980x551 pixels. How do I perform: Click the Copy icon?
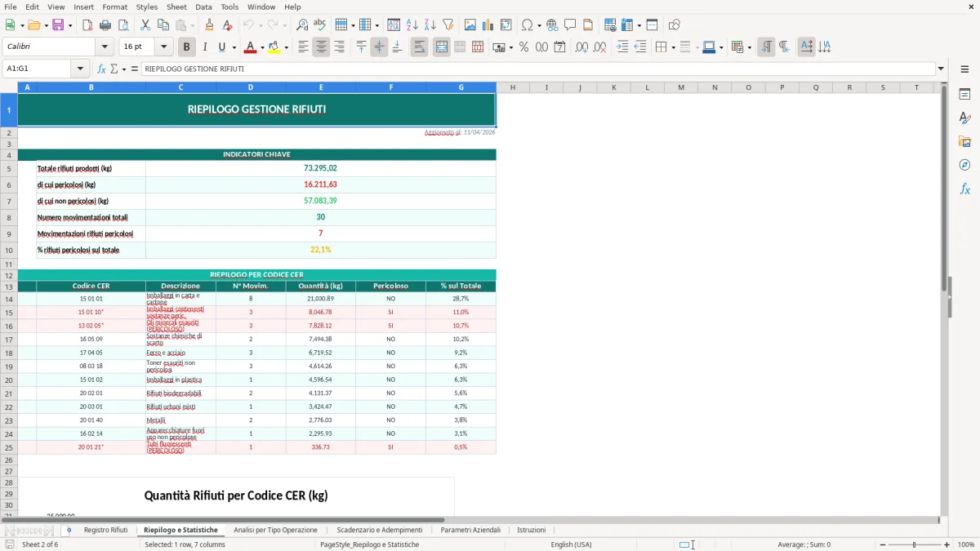[163, 25]
